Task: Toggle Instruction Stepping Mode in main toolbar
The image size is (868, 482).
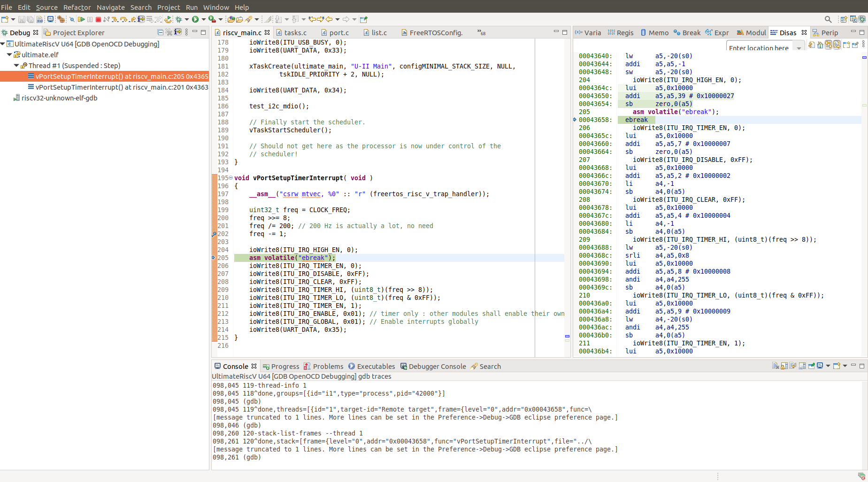Action: (141, 19)
